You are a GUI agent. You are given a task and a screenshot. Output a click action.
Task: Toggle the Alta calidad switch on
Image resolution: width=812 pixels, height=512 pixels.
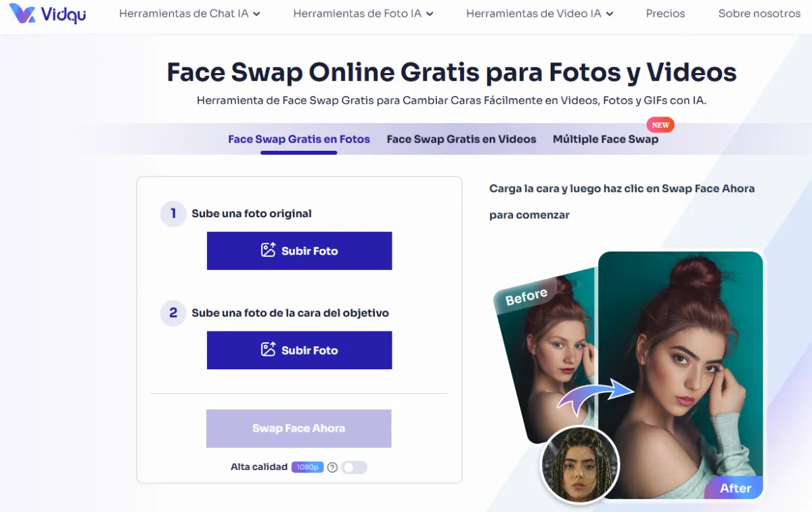coord(354,467)
